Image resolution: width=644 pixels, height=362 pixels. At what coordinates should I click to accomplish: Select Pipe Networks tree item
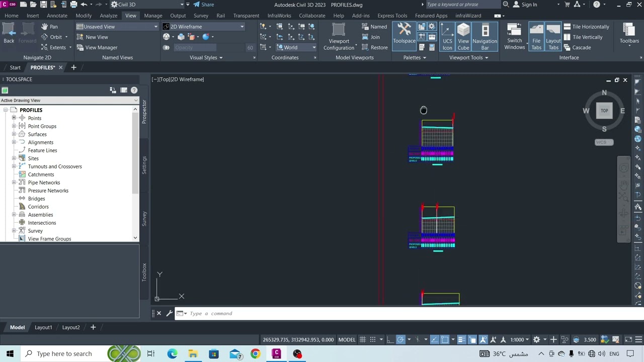[44, 183]
